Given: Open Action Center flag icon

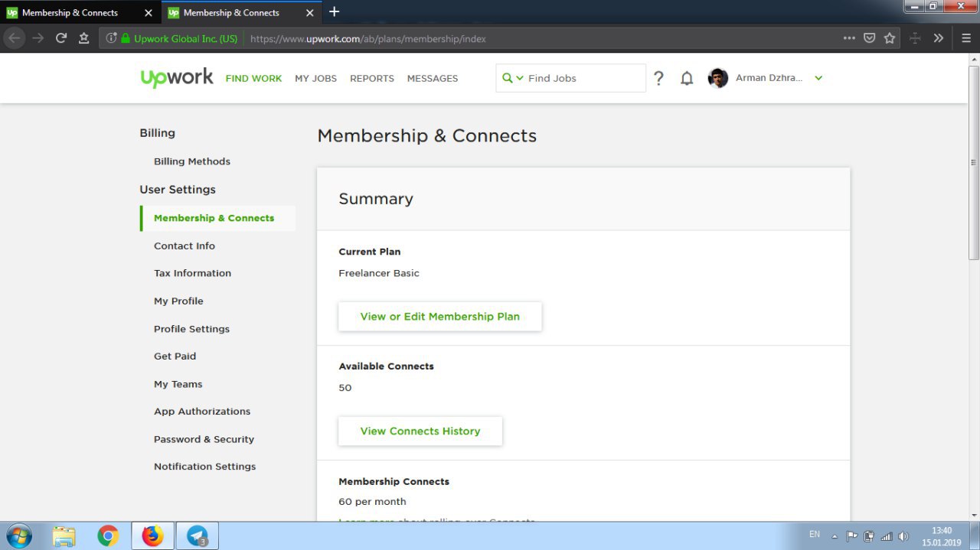Looking at the screenshot, I should 852,536.
